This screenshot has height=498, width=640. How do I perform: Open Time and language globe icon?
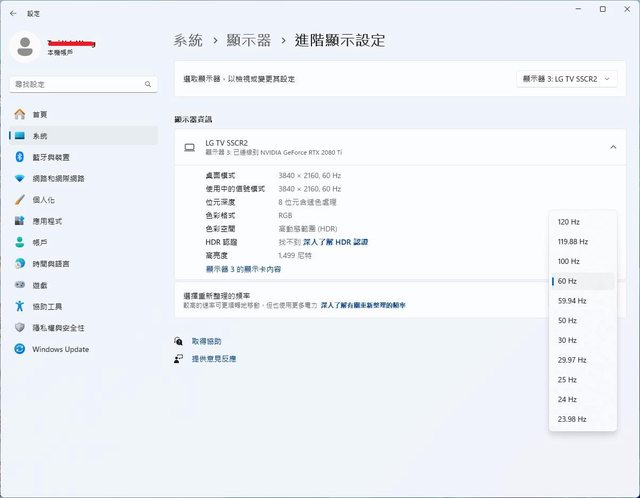(x=19, y=263)
